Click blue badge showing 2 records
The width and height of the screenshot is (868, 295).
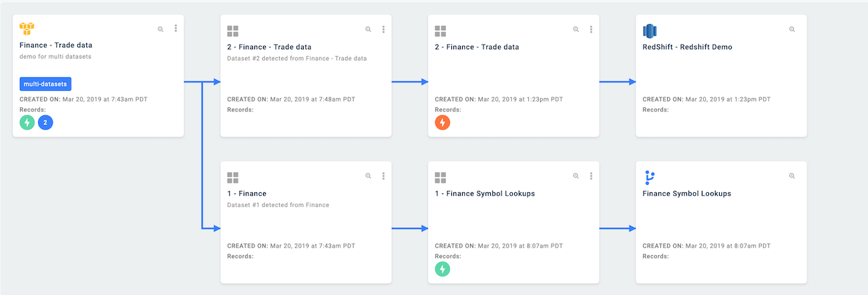45,123
